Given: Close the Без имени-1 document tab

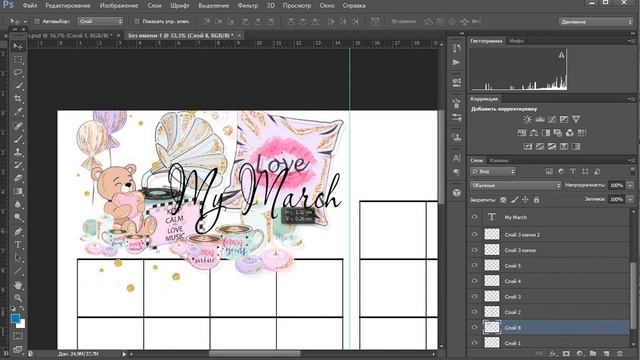Looking at the screenshot, I should 240,36.
